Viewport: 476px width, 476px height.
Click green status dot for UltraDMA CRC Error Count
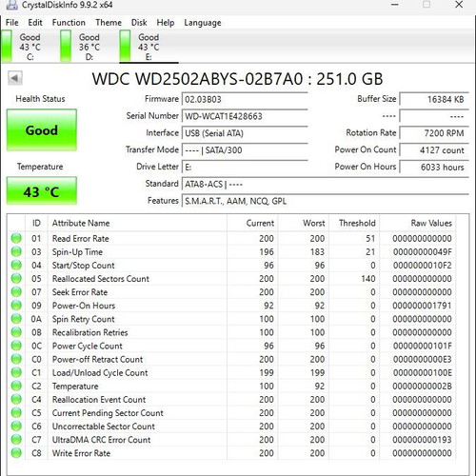tap(16, 440)
